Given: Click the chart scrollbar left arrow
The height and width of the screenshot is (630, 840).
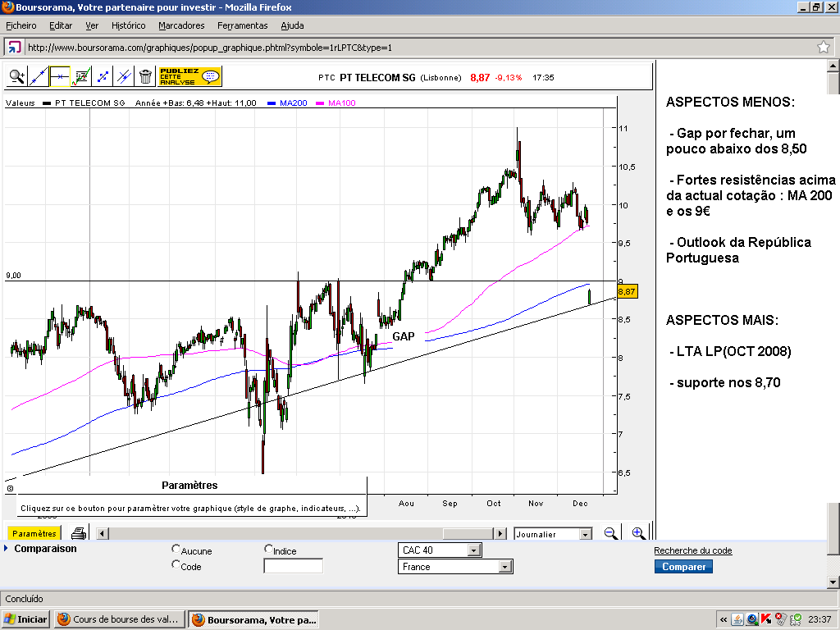Looking at the screenshot, I should [103, 533].
